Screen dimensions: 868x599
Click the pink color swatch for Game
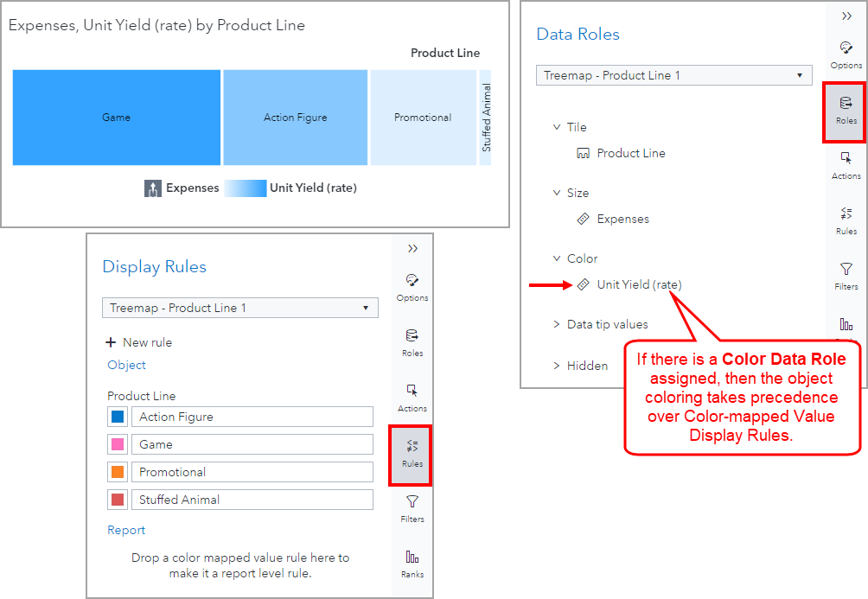tap(118, 444)
